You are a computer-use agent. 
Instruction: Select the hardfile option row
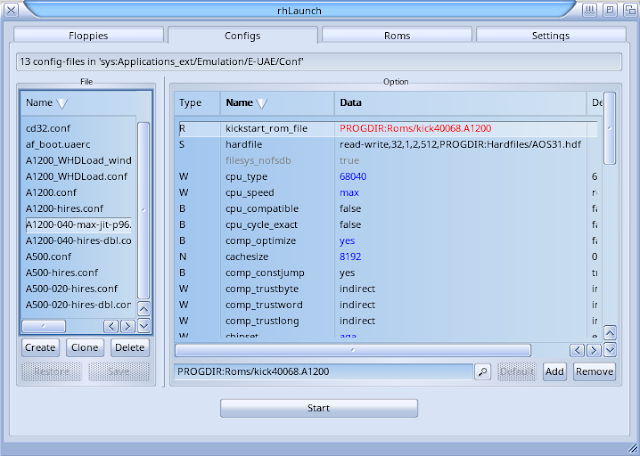[x=388, y=144]
